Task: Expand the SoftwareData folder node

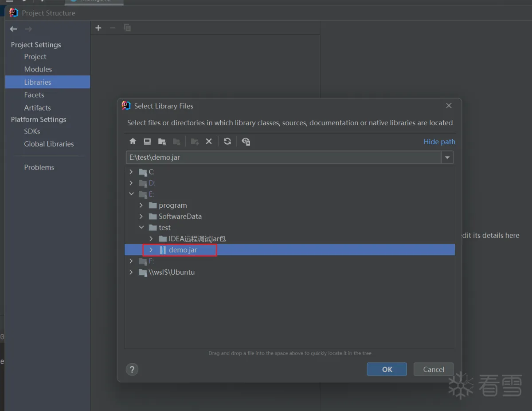Action: click(141, 216)
